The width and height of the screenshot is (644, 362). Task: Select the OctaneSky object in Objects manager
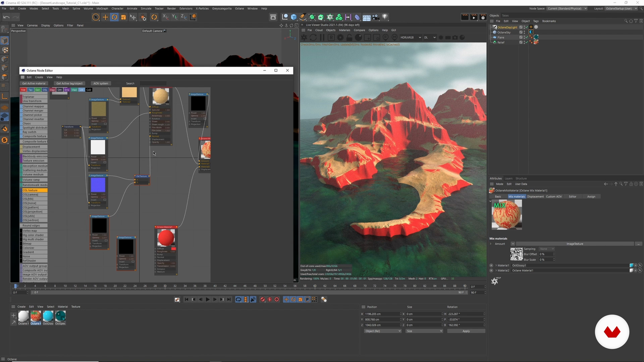pyautogui.click(x=504, y=33)
